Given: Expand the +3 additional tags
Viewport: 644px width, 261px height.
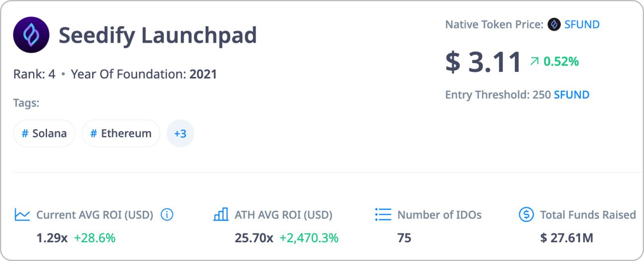Looking at the screenshot, I should click(180, 133).
